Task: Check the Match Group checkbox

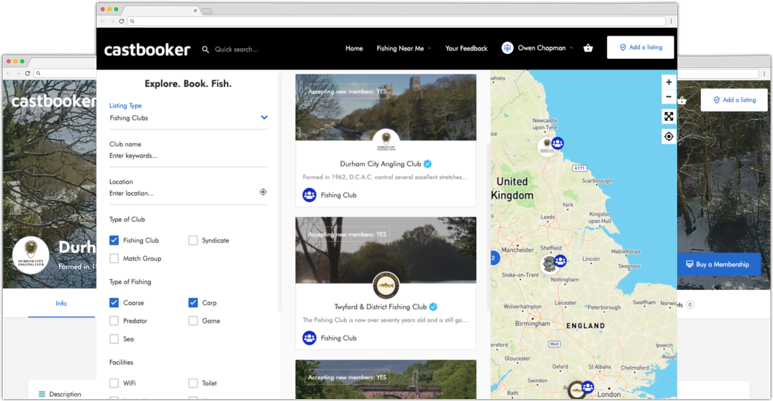Action: click(114, 258)
